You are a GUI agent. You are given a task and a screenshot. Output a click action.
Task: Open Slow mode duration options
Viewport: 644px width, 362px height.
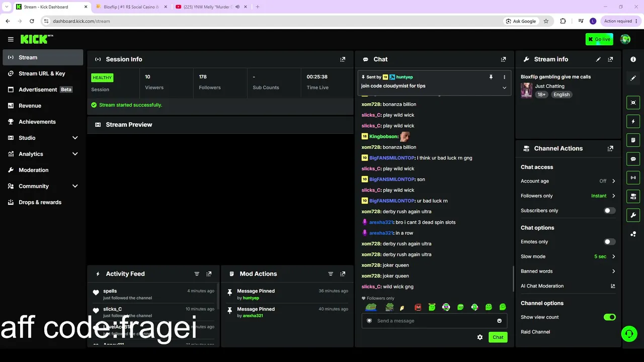[568, 256]
